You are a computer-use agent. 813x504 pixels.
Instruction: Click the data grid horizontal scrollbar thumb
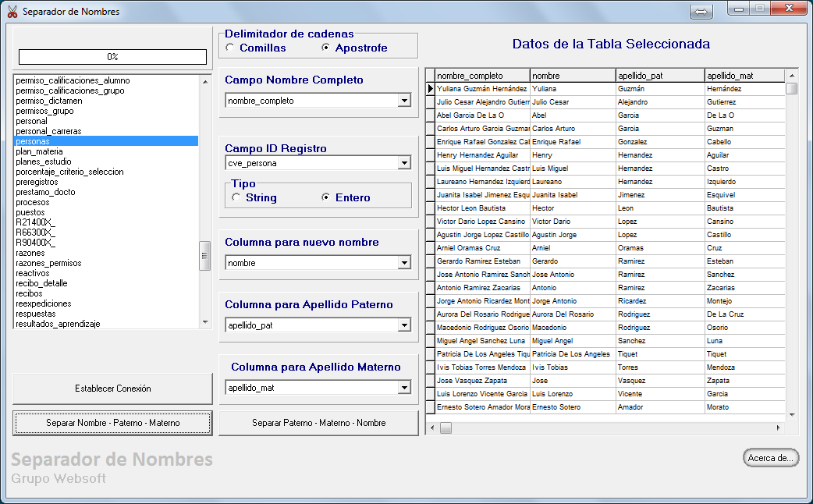tap(446, 428)
